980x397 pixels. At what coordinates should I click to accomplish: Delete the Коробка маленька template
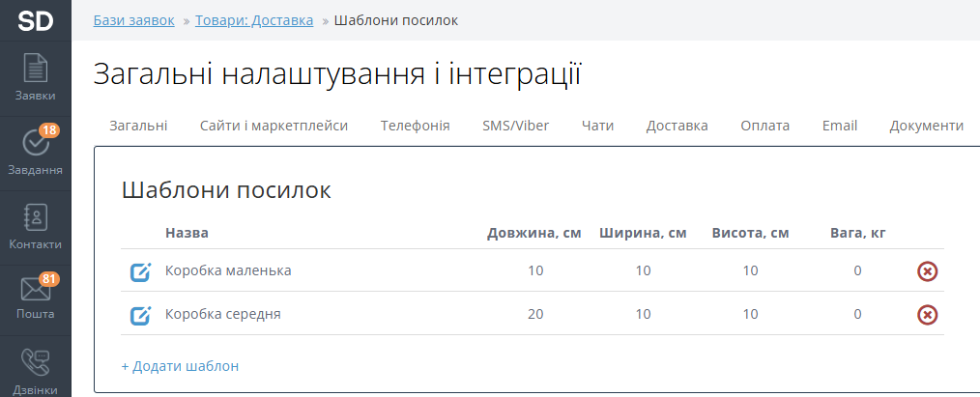pyautogui.click(x=927, y=271)
